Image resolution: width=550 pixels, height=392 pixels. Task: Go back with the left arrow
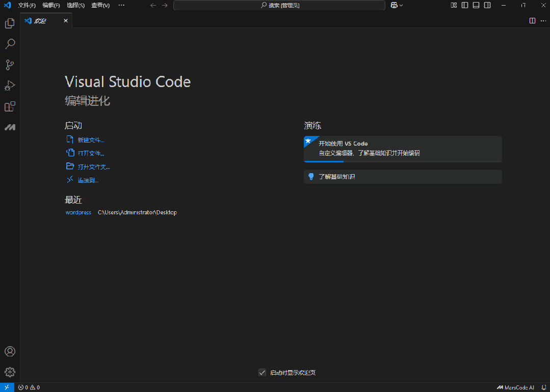(x=153, y=5)
